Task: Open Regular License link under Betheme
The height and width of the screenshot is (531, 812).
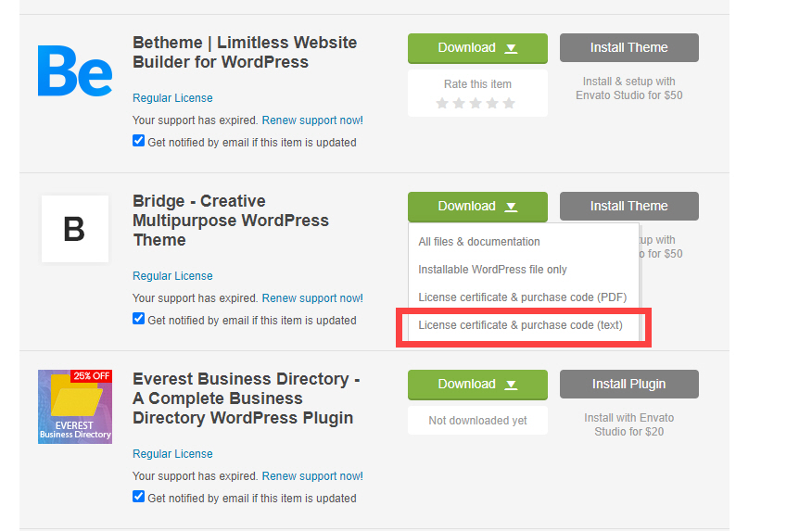Action: (172, 98)
